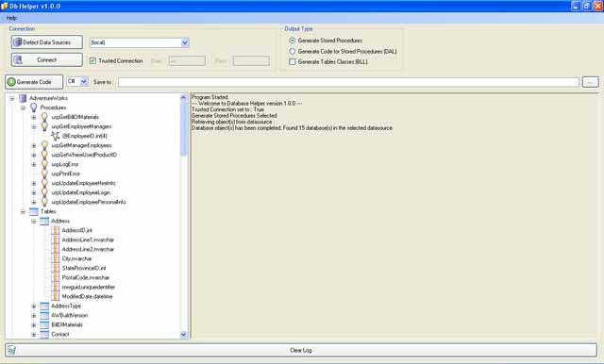604x364 pixels.
Task: Click the Procedures folder bulb icon
Action: point(34,108)
